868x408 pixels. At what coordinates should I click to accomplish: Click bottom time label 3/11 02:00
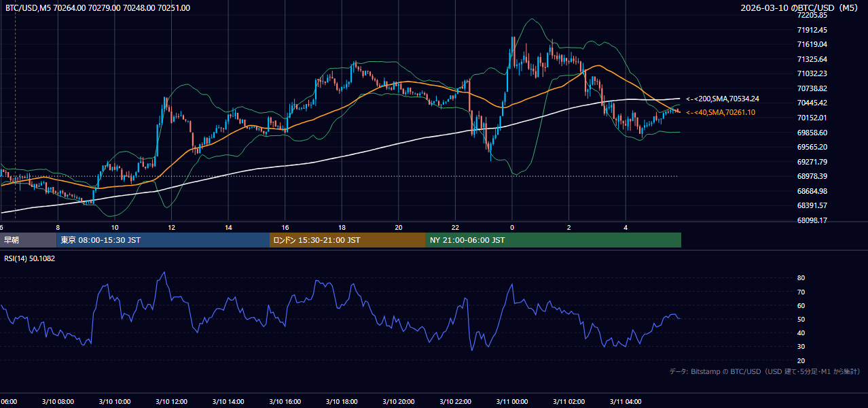[x=568, y=401]
